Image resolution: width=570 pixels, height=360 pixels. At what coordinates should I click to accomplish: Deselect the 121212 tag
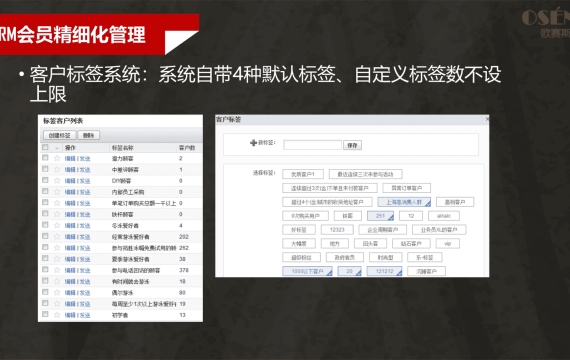pyautogui.click(x=384, y=271)
